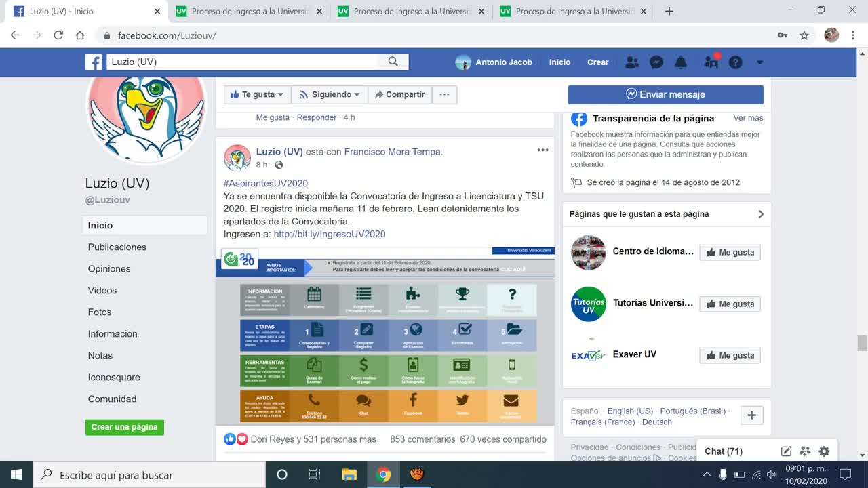Open Iconosquare in sidebar
Screen dimensions: 868x488
[114, 377]
